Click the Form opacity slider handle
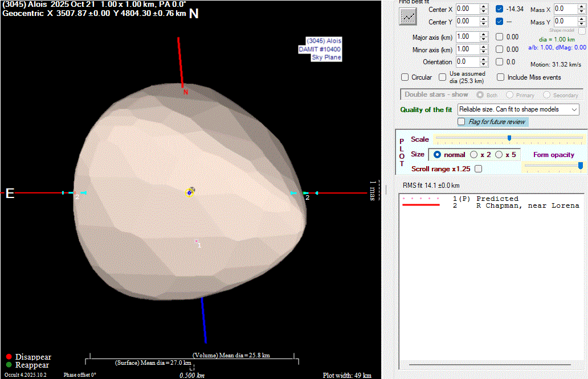Viewport: 588px width, 379px height. [x=580, y=165]
